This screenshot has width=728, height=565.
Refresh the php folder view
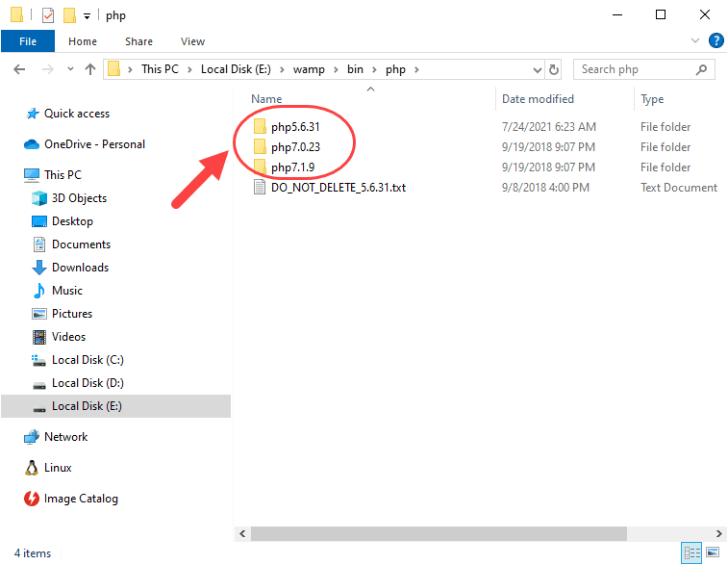point(553,69)
